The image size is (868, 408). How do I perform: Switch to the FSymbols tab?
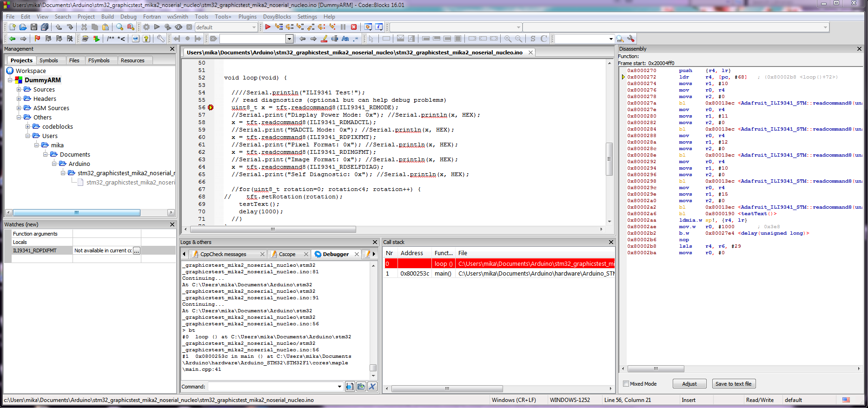[99, 60]
